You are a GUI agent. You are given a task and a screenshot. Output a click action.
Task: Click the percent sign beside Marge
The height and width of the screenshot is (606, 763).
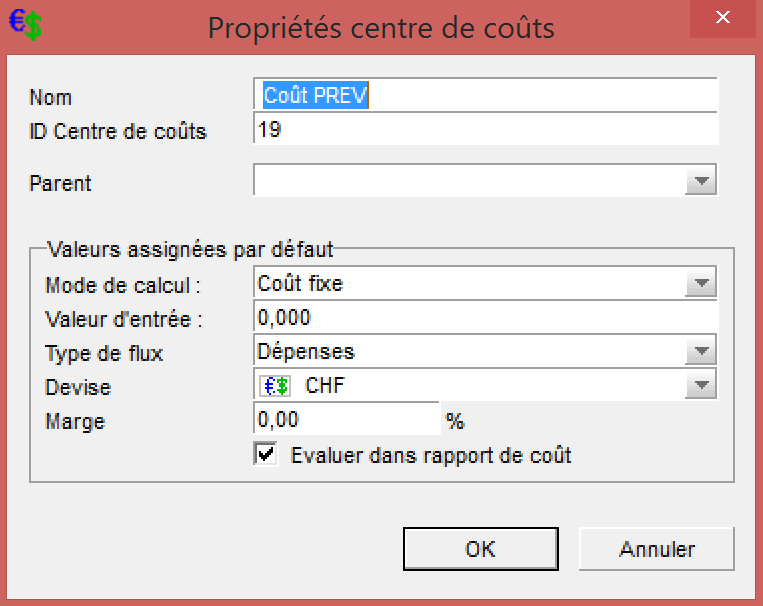point(455,422)
